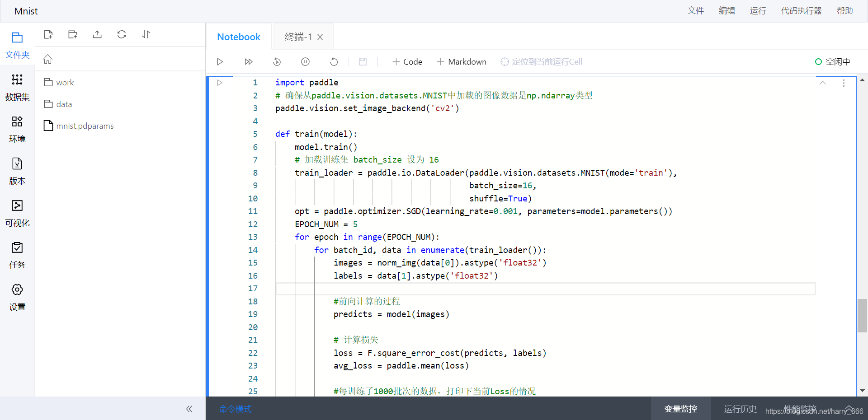Close the 终端-1 terminal tab

(320, 37)
